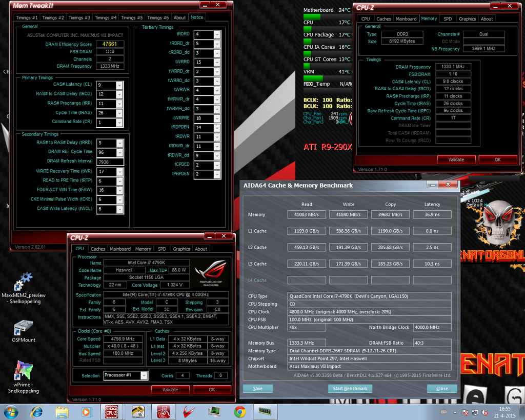525x420 pixels.
Task: Open the DRAM REF Cycle Time dropdown
Action: [x=119, y=152]
